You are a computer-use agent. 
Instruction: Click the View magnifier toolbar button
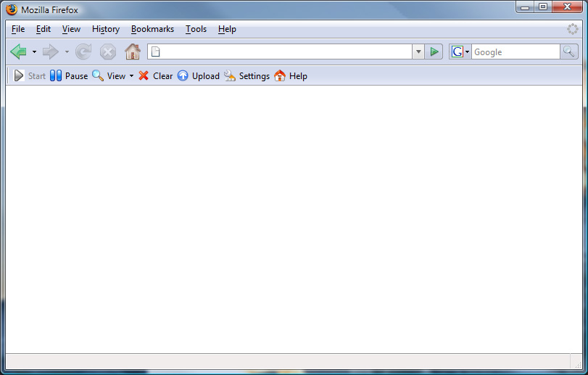pyautogui.click(x=109, y=75)
